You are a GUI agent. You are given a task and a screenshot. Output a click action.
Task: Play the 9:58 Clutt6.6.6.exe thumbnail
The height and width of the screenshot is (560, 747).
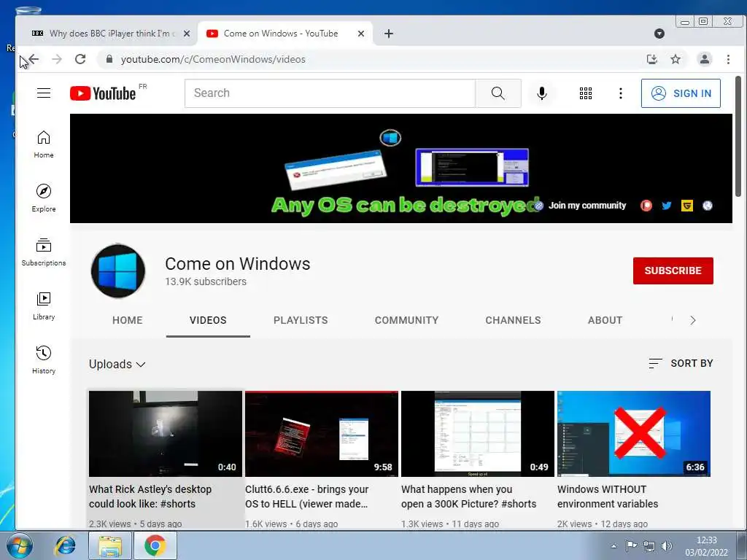pos(322,433)
